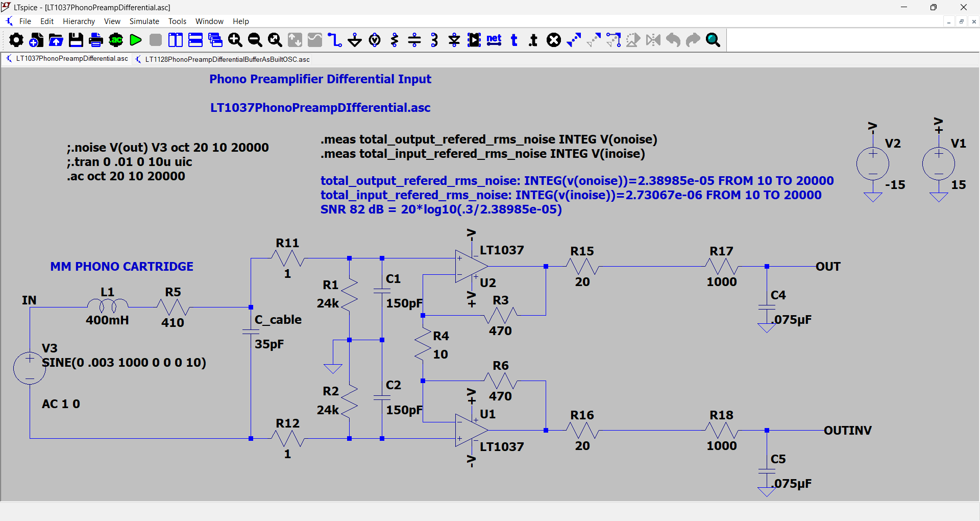
Task: Open the Settings gear in the toolbar
Action: point(16,40)
